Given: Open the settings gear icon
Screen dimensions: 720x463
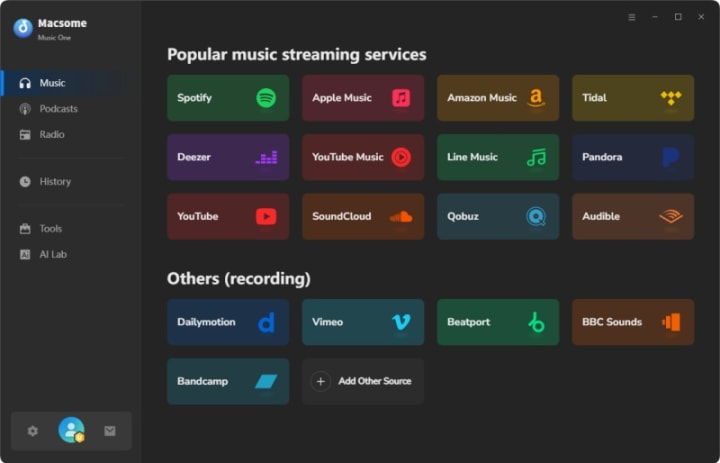Looking at the screenshot, I should point(33,431).
